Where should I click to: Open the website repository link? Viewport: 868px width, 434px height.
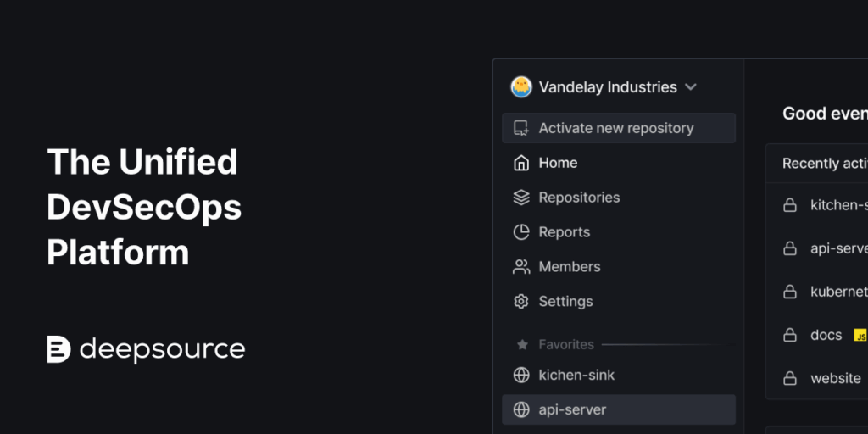835,379
